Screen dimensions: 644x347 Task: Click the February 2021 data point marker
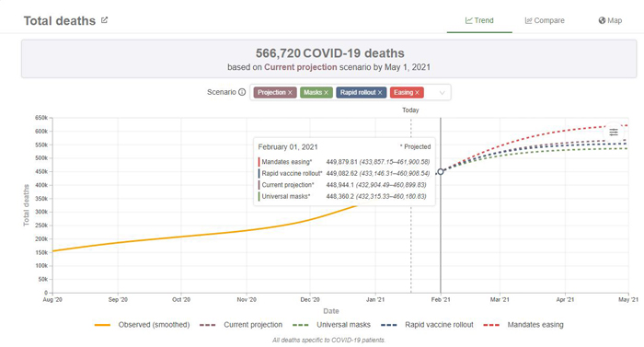[x=441, y=171]
